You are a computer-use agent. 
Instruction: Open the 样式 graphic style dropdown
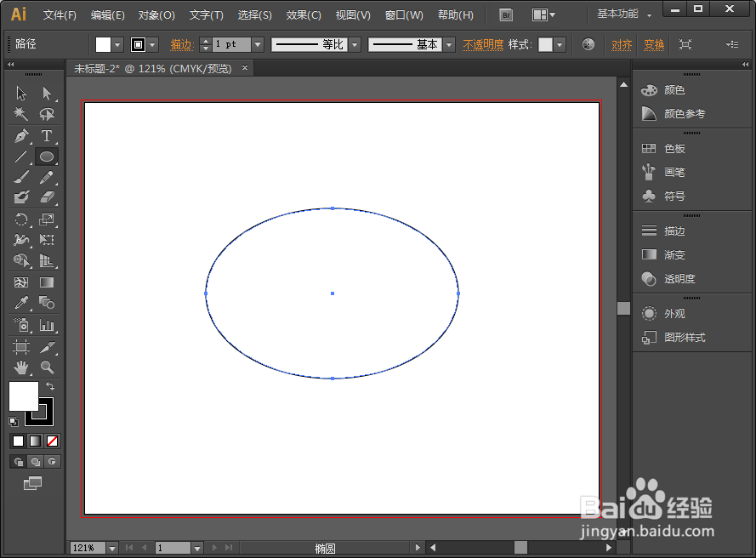click(560, 45)
